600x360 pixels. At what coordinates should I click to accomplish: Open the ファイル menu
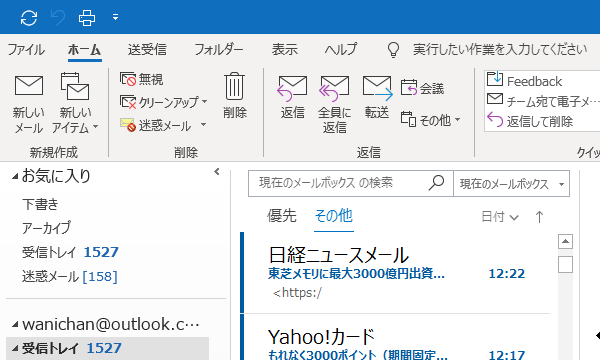26,49
